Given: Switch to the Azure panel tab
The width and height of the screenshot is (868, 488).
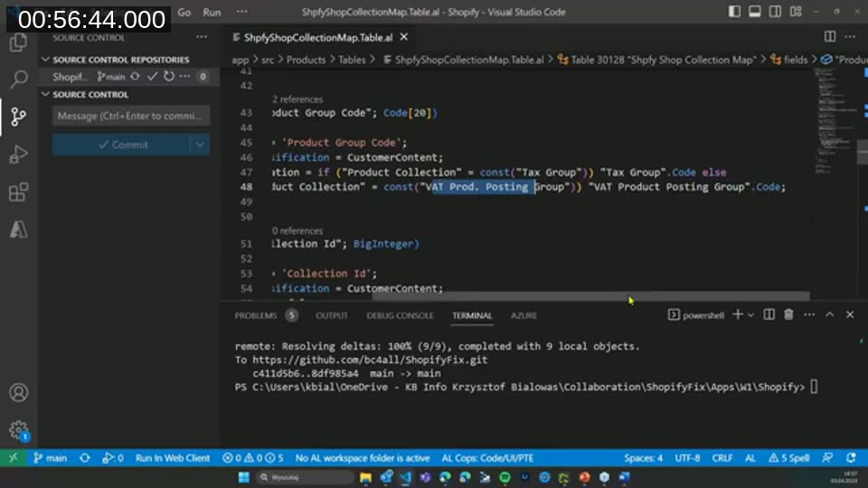Looking at the screenshot, I should tap(524, 315).
